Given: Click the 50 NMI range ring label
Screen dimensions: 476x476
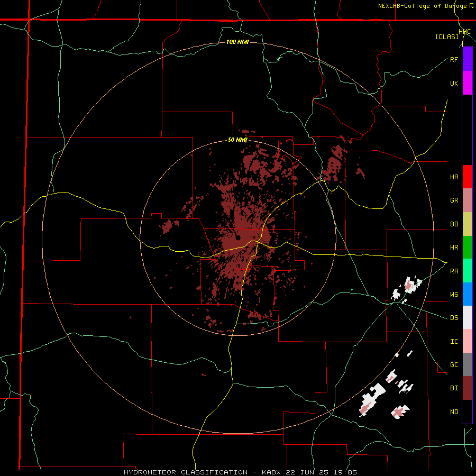Looking at the screenshot, I should (237, 140).
